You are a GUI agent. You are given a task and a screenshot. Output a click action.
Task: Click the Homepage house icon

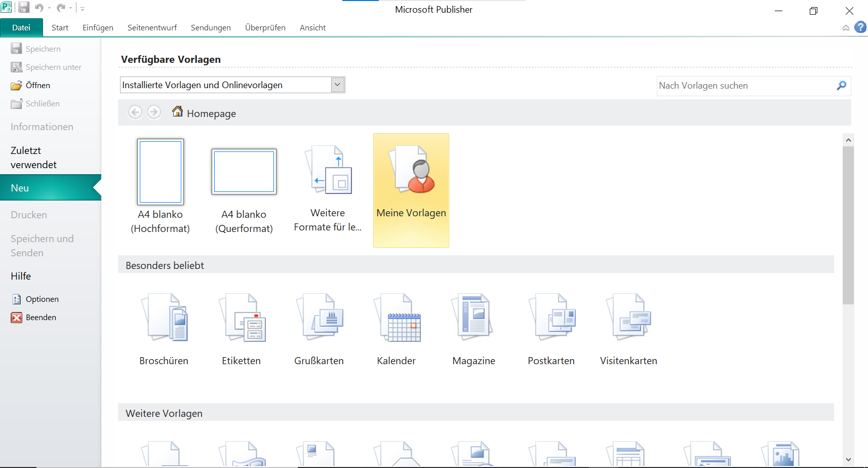pyautogui.click(x=177, y=111)
